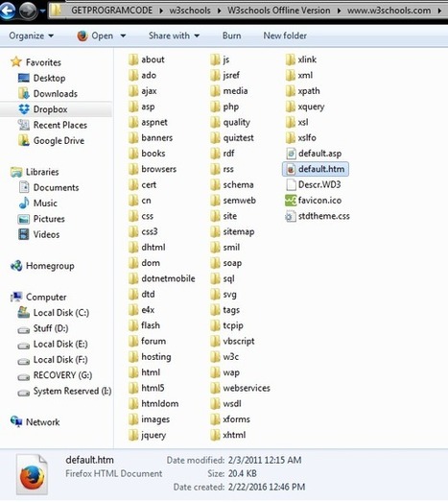Viewport: 448px width, 502px height.
Task: Click the Back navigation arrow
Action: click(x=7, y=11)
